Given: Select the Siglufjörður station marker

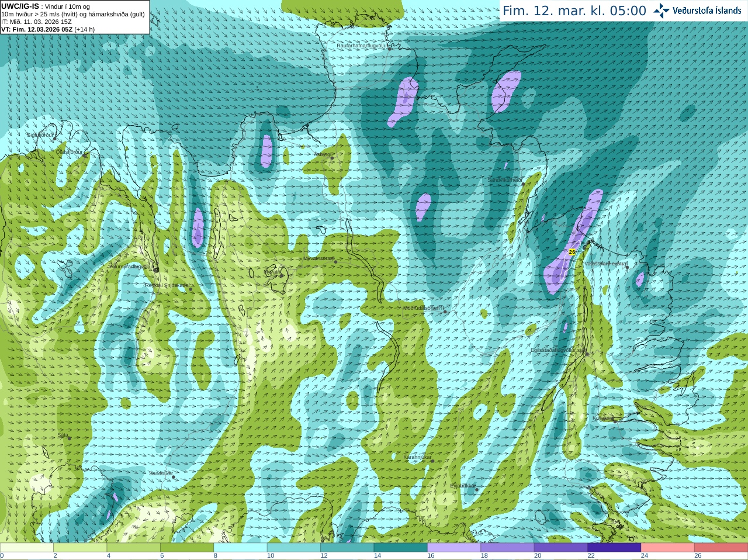Looking at the screenshot, I should coord(55,139).
